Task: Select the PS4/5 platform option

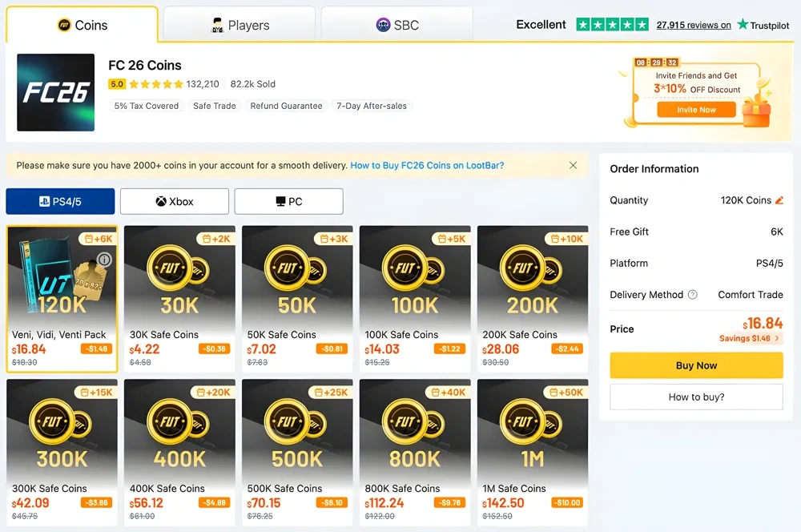Action: [x=60, y=201]
